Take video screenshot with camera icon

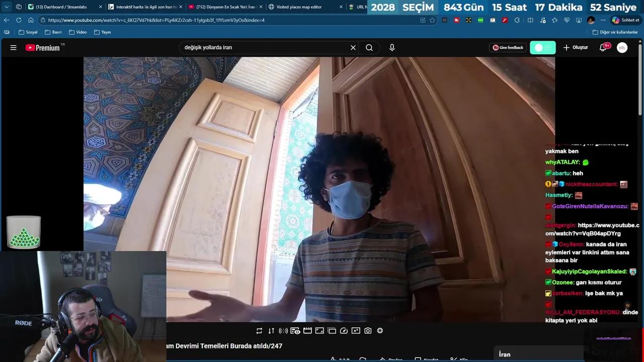pos(368,331)
